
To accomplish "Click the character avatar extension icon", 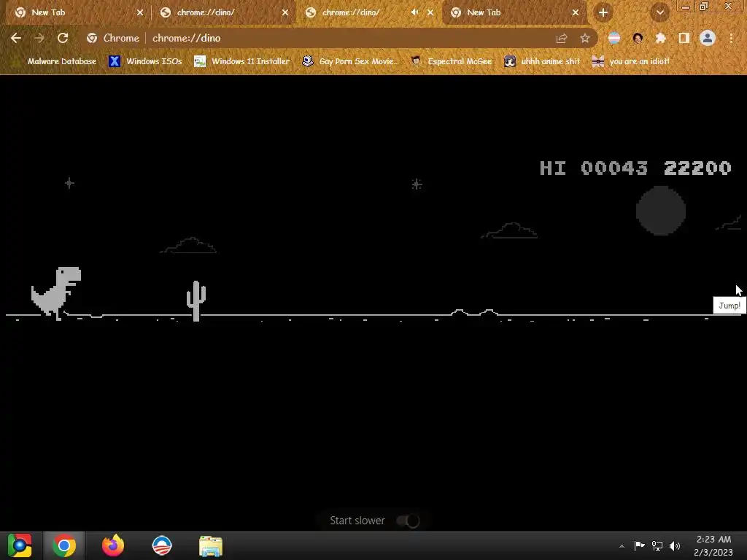I will tap(638, 38).
